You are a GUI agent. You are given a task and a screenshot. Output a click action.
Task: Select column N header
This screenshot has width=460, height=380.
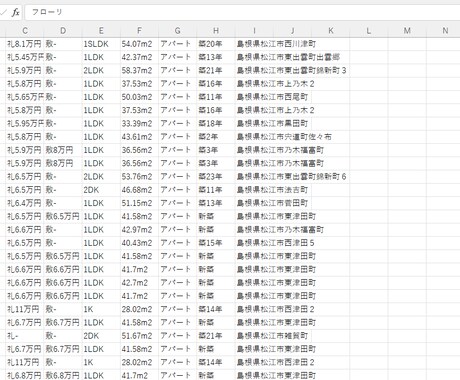(x=445, y=31)
